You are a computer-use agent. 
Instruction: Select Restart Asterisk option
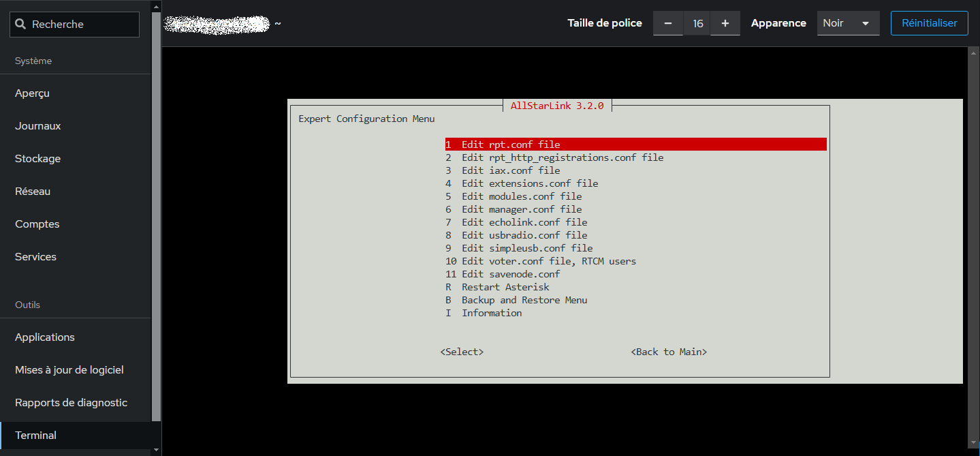[x=497, y=287]
